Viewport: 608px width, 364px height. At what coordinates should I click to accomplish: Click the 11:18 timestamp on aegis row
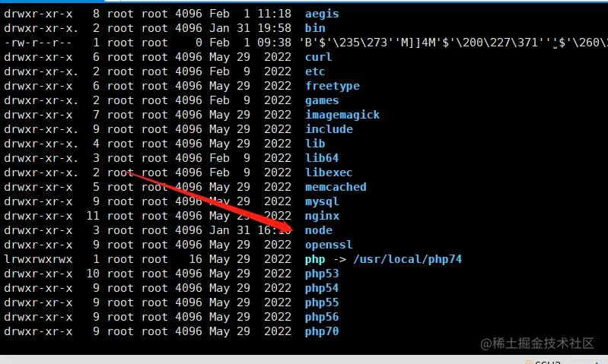(x=274, y=14)
